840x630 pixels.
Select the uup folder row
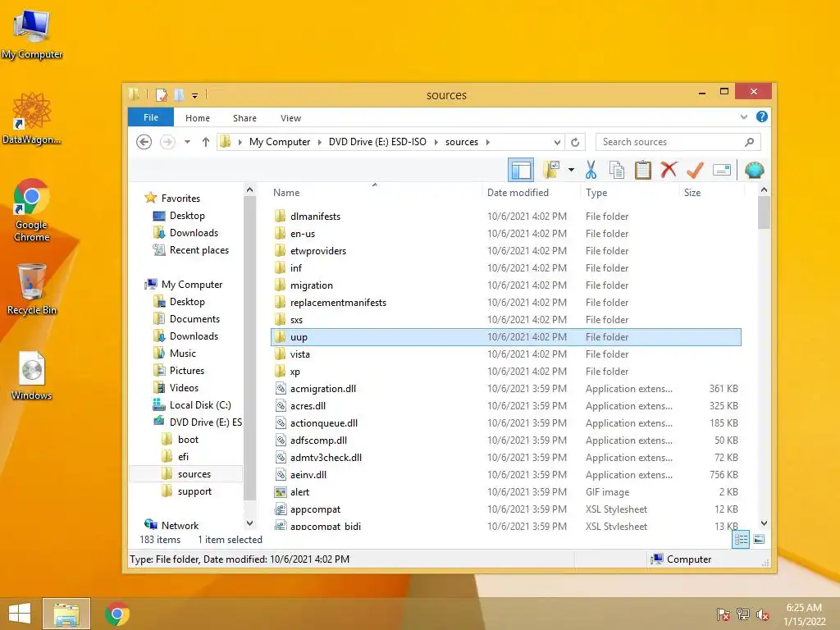(505, 337)
